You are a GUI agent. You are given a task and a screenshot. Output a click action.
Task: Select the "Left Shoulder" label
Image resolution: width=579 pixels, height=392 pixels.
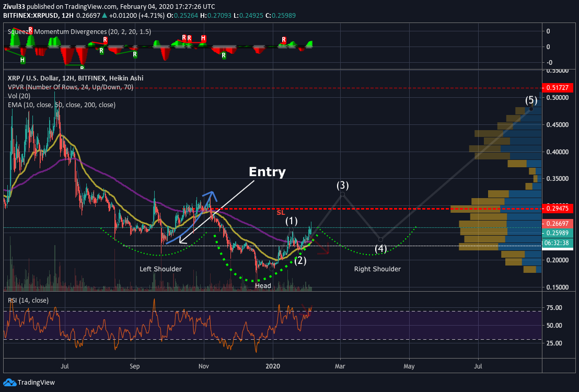tap(160, 269)
